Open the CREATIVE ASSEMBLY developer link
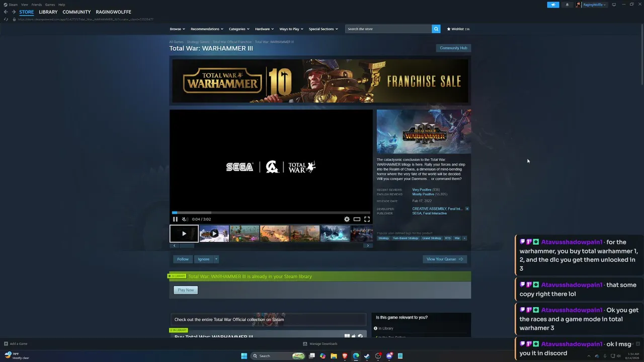Image resolution: width=644 pixels, height=362 pixels. point(429,209)
